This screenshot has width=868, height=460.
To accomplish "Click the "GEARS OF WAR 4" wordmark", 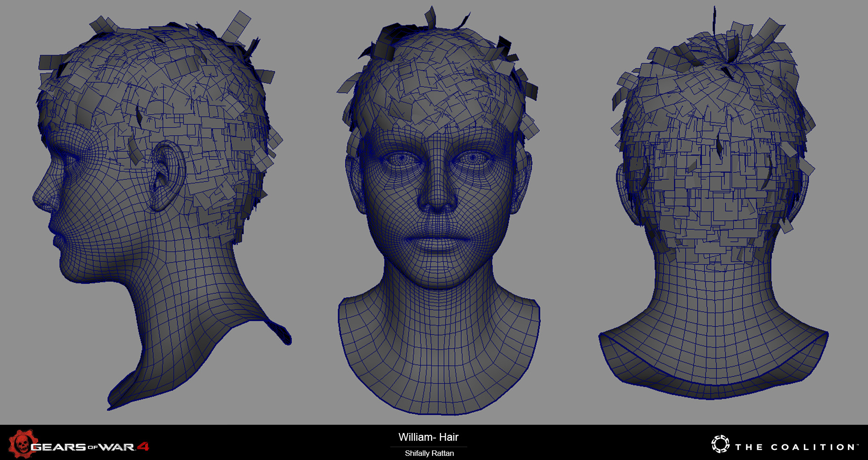I will (x=90, y=447).
